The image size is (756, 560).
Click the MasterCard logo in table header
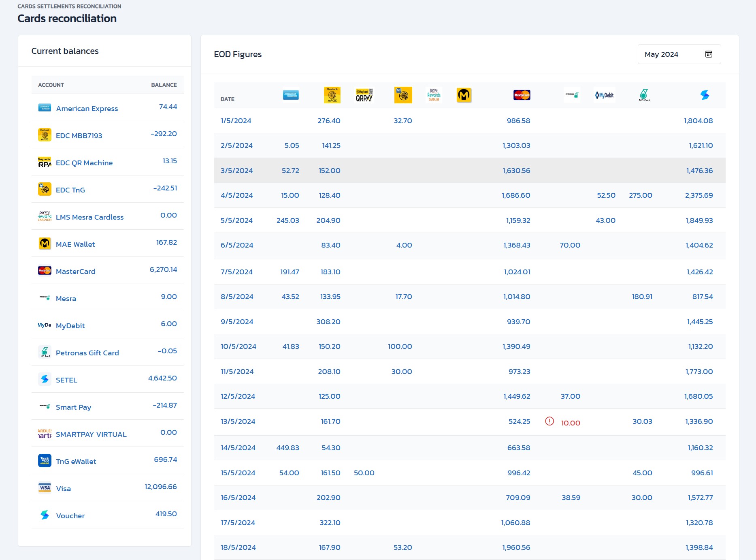click(x=522, y=95)
